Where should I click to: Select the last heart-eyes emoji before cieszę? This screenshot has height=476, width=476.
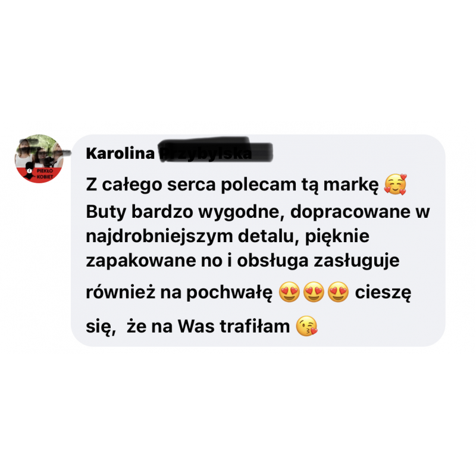tap(338, 292)
